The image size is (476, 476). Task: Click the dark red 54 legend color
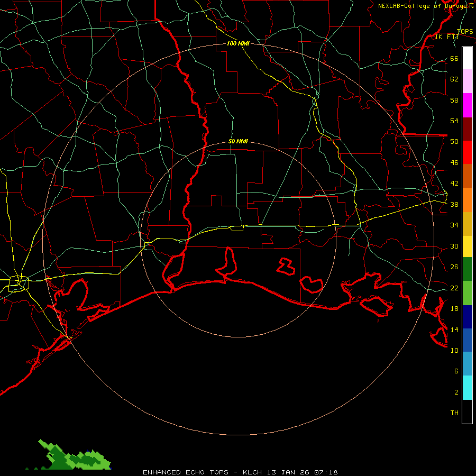(x=467, y=129)
